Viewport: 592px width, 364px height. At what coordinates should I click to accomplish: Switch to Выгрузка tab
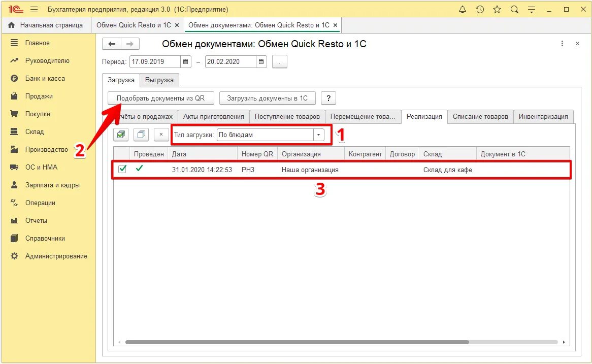pyautogui.click(x=159, y=80)
